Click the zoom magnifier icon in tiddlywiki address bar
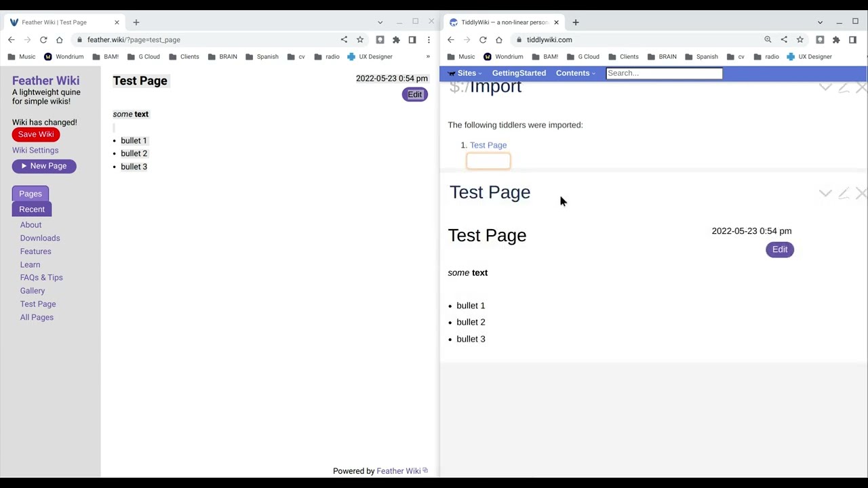The image size is (868, 488). click(768, 40)
